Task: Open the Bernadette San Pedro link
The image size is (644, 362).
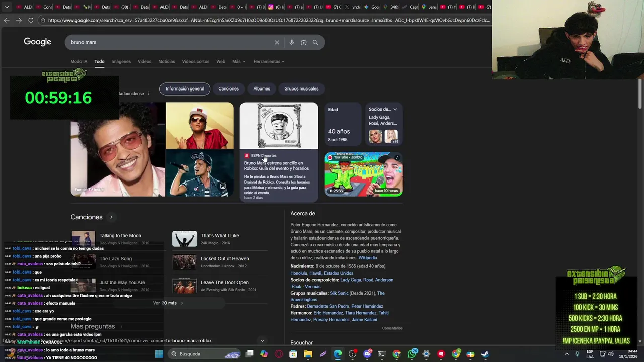Action: click(328, 306)
